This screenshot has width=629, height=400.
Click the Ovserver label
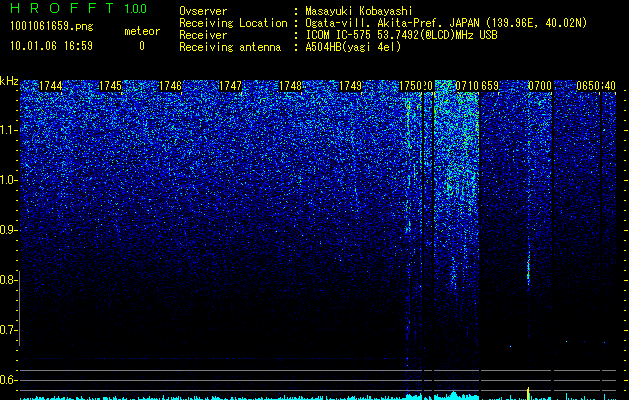(203, 11)
